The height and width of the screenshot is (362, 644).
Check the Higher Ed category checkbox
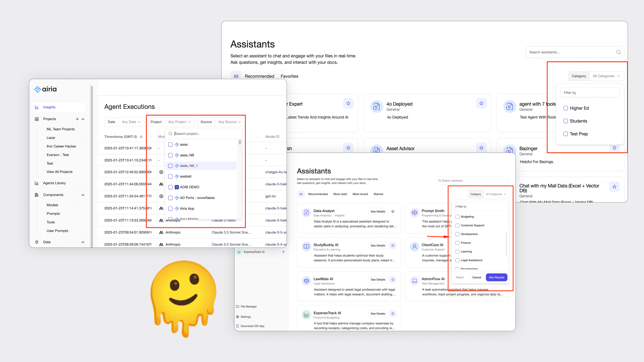coord(566,108)
